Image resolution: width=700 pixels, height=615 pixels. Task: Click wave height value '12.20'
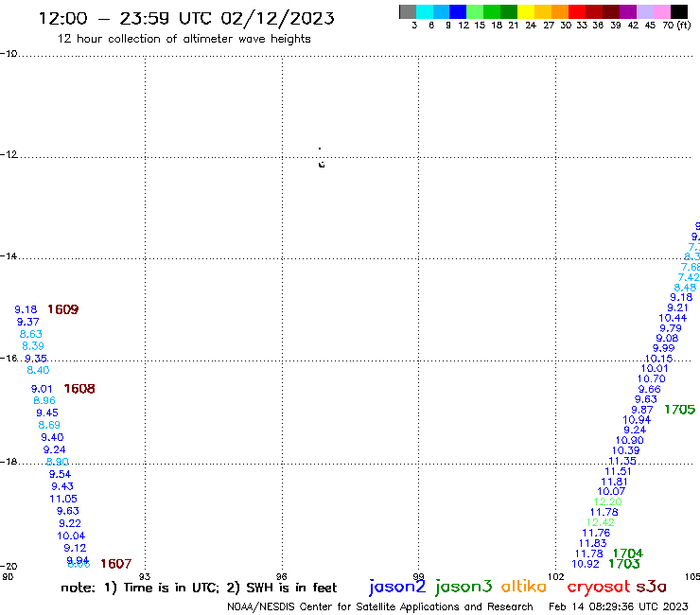607,502
